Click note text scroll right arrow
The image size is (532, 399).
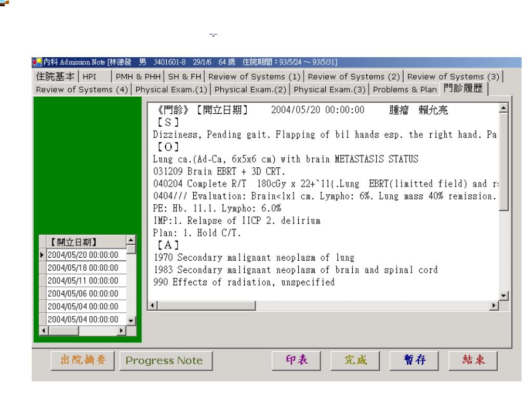point(494,305)
